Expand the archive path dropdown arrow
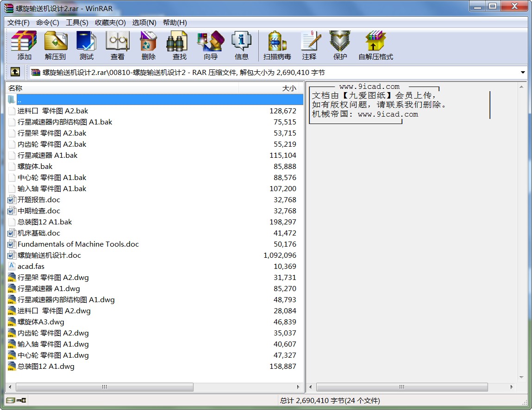Screen dimensions: 532x410 click(x=523, y=73)
